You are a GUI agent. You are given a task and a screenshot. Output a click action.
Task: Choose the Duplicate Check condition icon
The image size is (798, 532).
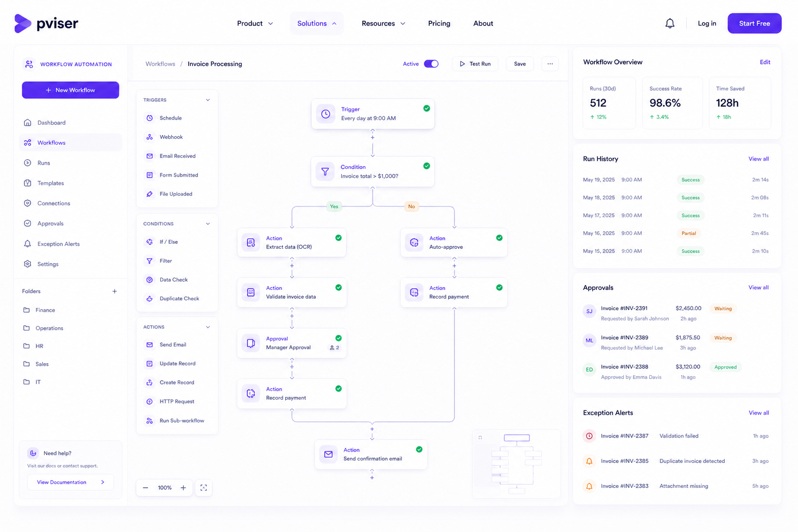tap(150, 299)
